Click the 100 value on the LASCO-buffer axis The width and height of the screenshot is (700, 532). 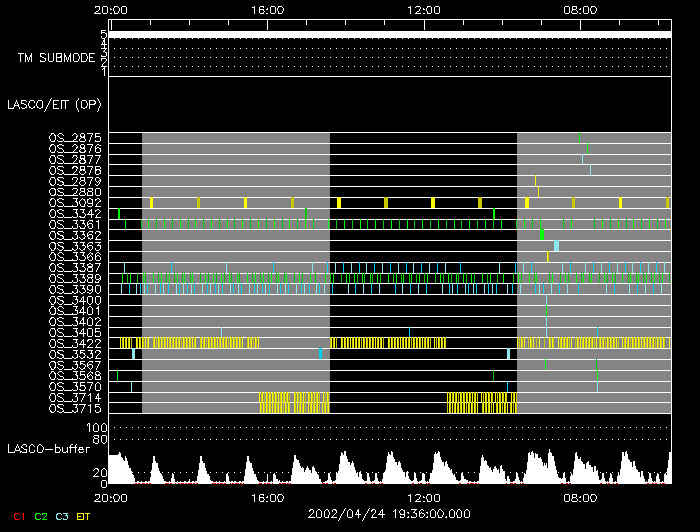pos(99,428)
